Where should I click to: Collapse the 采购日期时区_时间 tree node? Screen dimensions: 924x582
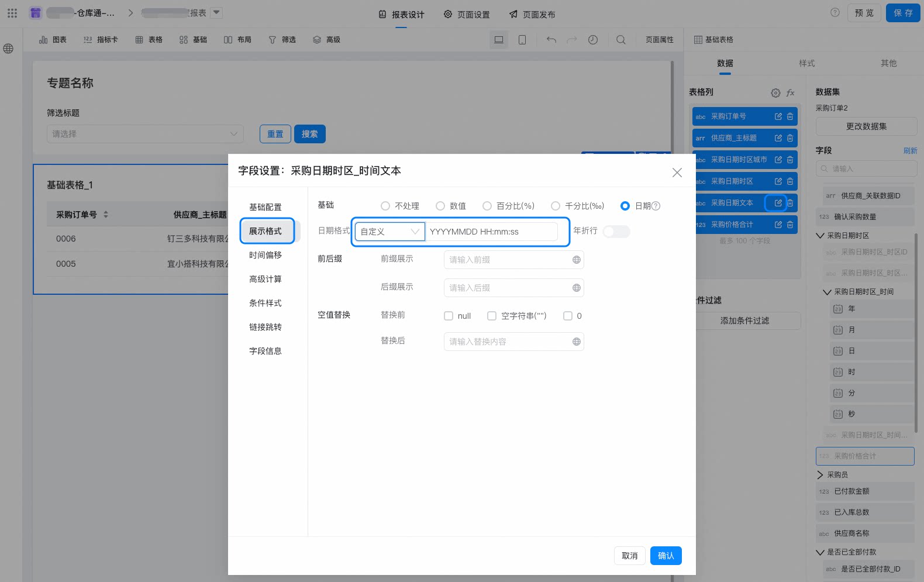(827, 292)
